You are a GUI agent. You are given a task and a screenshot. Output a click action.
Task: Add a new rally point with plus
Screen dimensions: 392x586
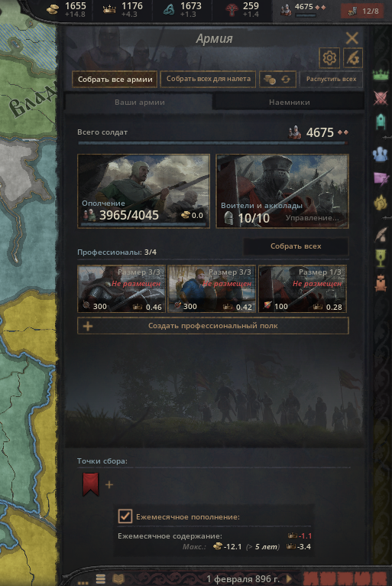(109, 485)
